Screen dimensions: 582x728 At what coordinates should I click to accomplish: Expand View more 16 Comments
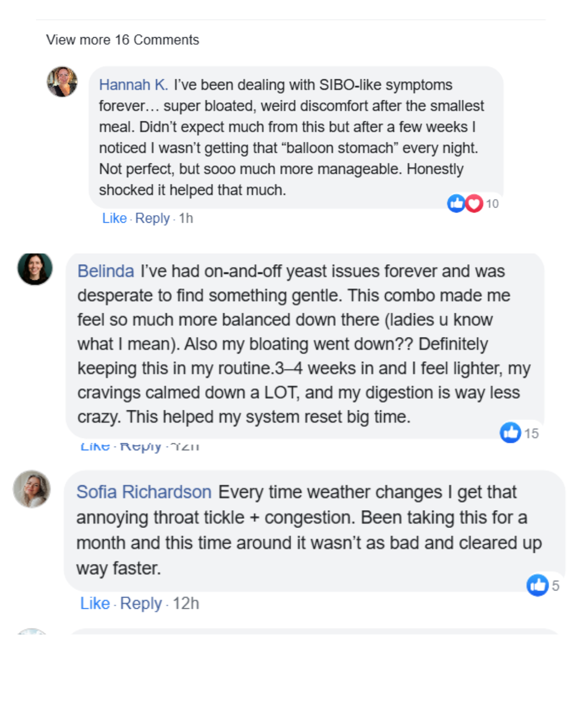click(x=122, y=40)
